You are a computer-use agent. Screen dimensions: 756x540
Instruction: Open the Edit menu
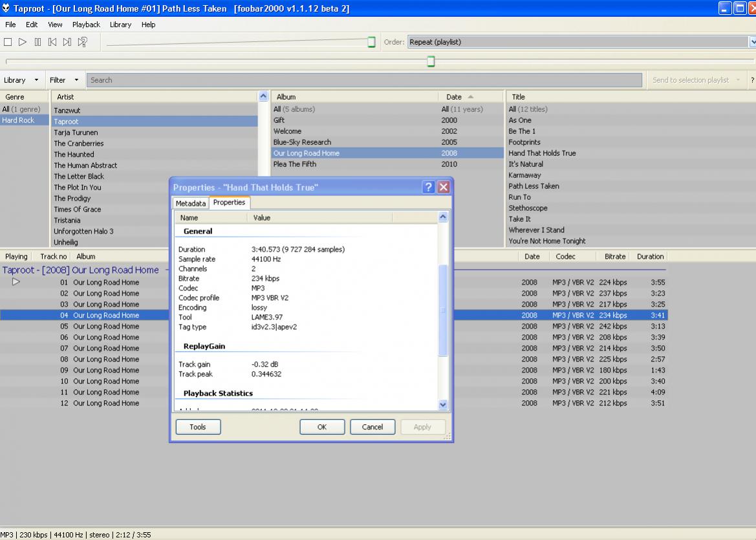tap(32, 25)
